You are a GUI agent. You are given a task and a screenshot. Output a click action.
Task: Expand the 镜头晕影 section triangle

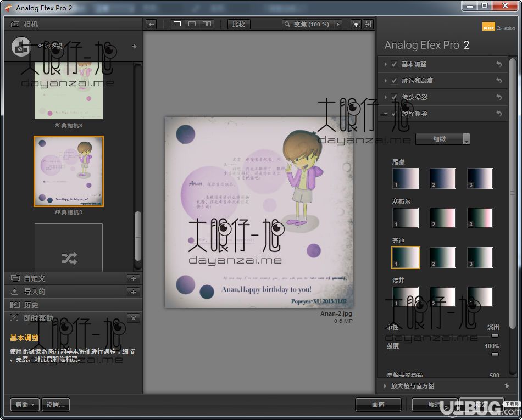385,97
